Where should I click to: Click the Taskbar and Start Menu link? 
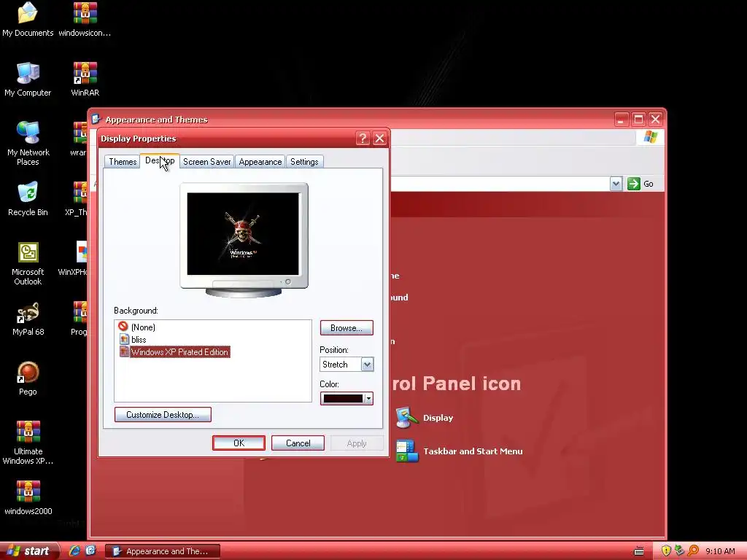(473, 451)
